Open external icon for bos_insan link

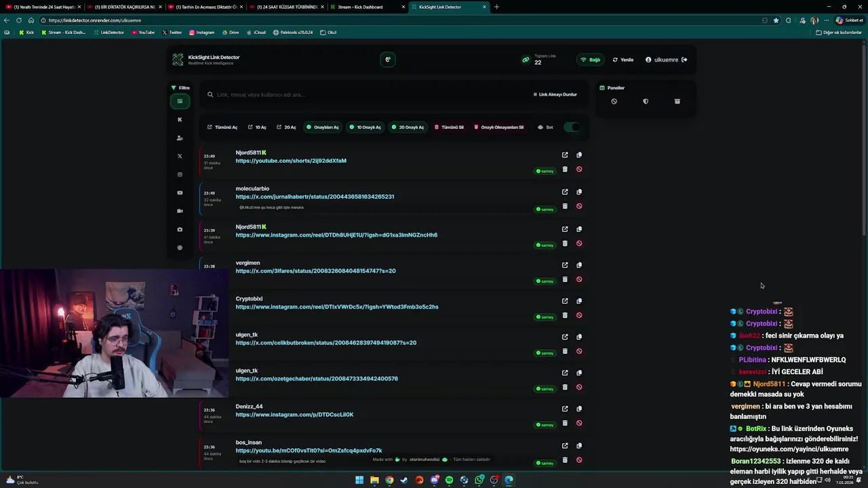tap(565, 446)
